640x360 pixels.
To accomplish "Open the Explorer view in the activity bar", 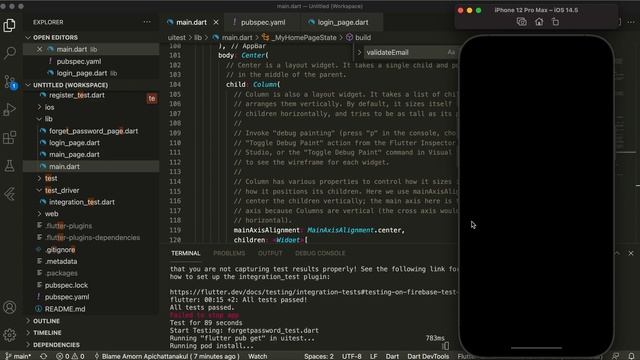I will pos(9,25).
